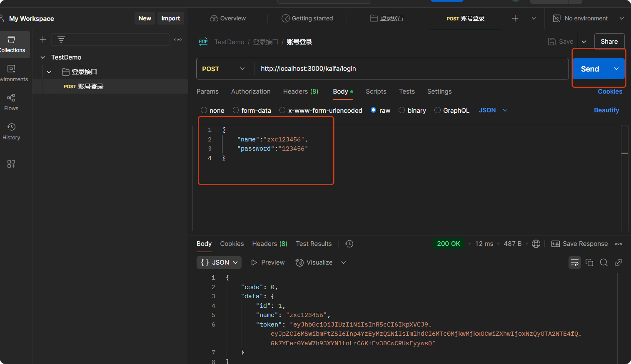Viewport: 631px width, 364px height.
Task: Click the link icon in response toolbar
Action: click(619, 262)
